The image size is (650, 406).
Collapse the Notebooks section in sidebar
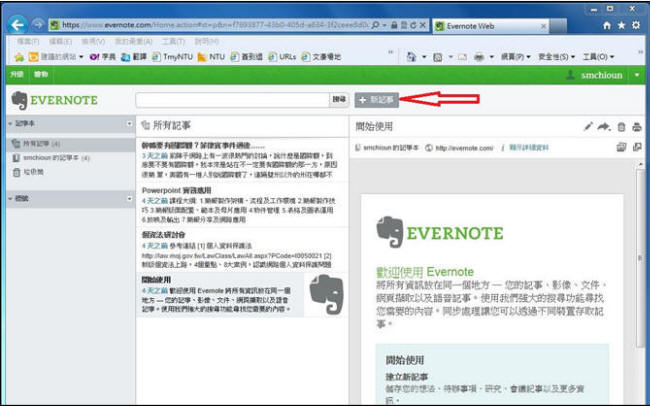click(x=10, y=124)
